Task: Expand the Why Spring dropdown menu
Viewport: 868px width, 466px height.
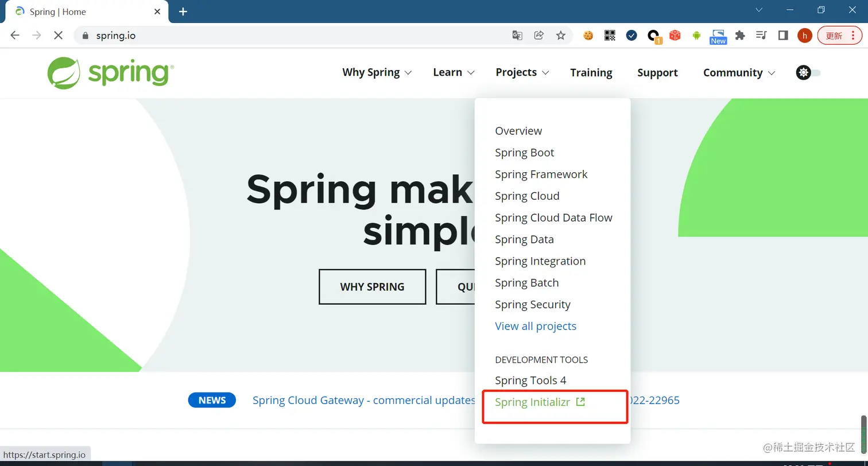Action: pos(377,72)
